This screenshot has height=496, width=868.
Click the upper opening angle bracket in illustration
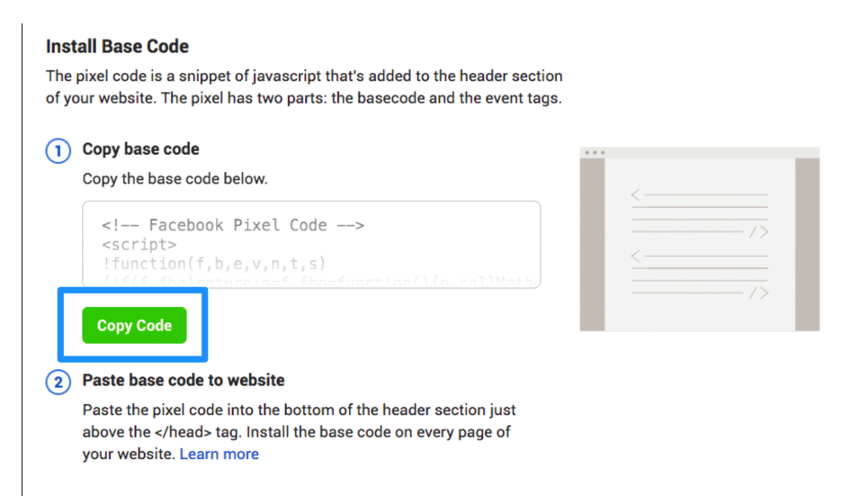tap(636, 194)
